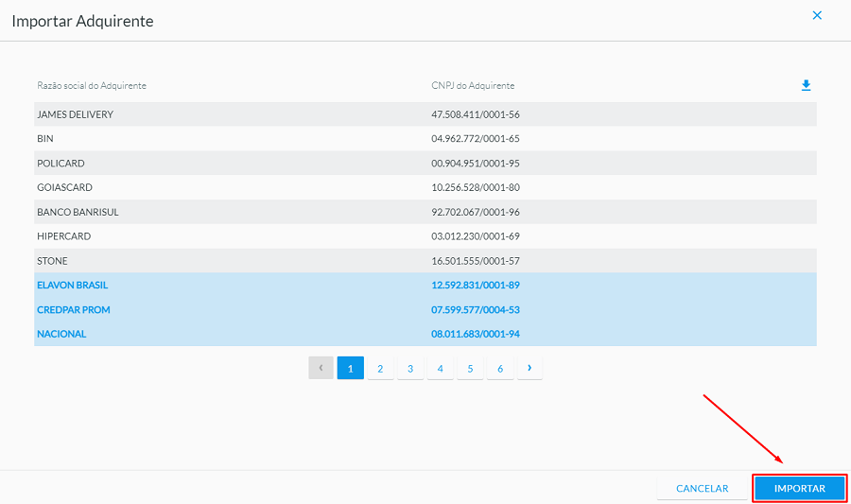Go to previous page arrow in pagination
This screenshot has height=504, width=851.
(x=321, y=368)
